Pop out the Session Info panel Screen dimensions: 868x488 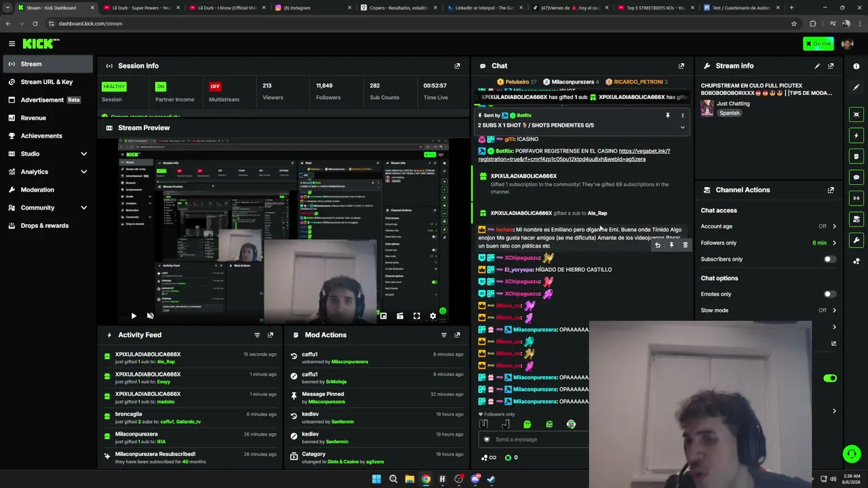(457, 66)
